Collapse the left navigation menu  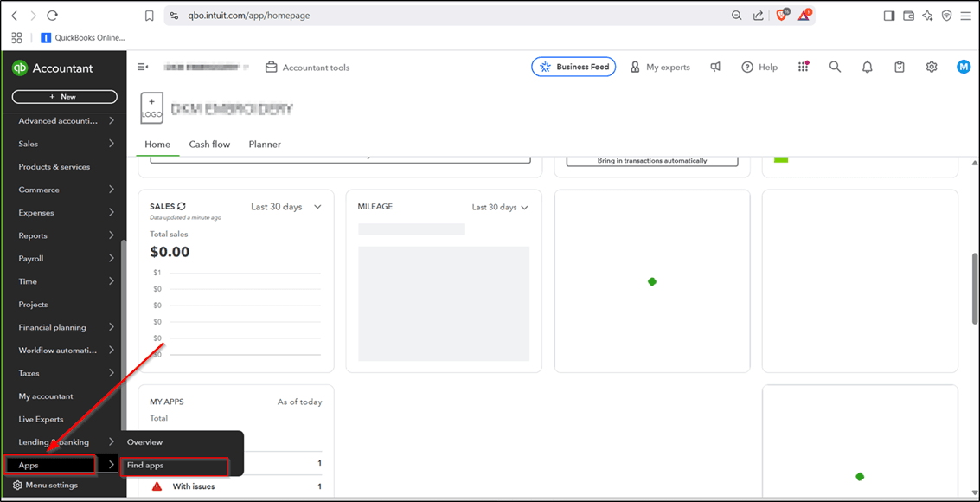pyautogui.click(x=144, y=67)
